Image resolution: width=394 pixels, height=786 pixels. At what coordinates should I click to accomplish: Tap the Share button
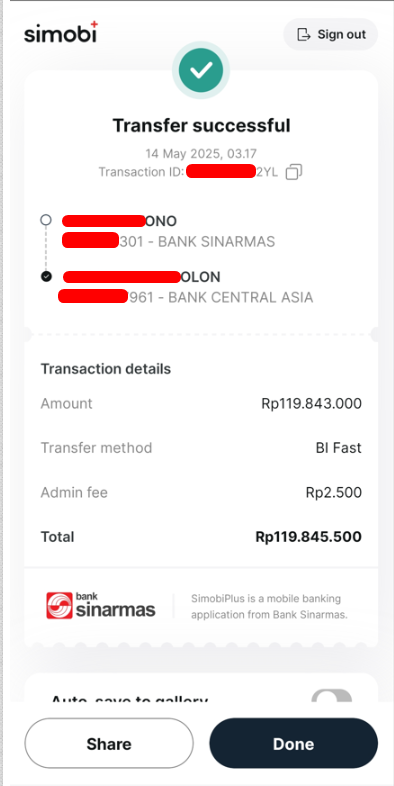pos(109,743)
